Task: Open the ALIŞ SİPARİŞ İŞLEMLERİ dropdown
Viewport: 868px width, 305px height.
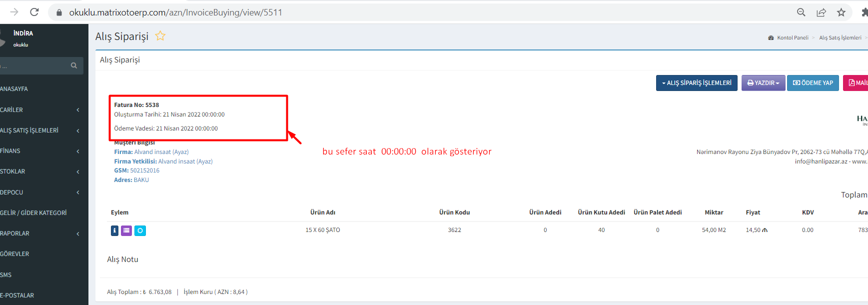Action: coord(696,83)
